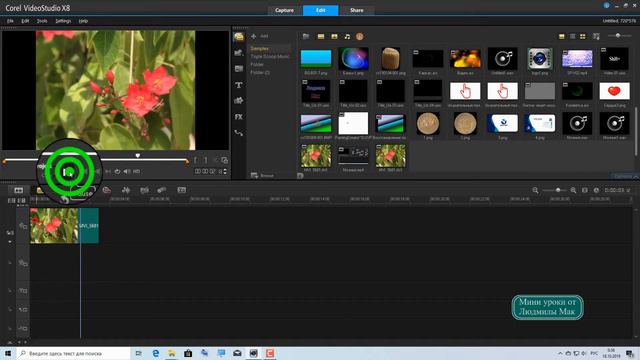This screenshot has height=360, width=640.
Task: Click the Windows taskbar search box
Action: 74,353
